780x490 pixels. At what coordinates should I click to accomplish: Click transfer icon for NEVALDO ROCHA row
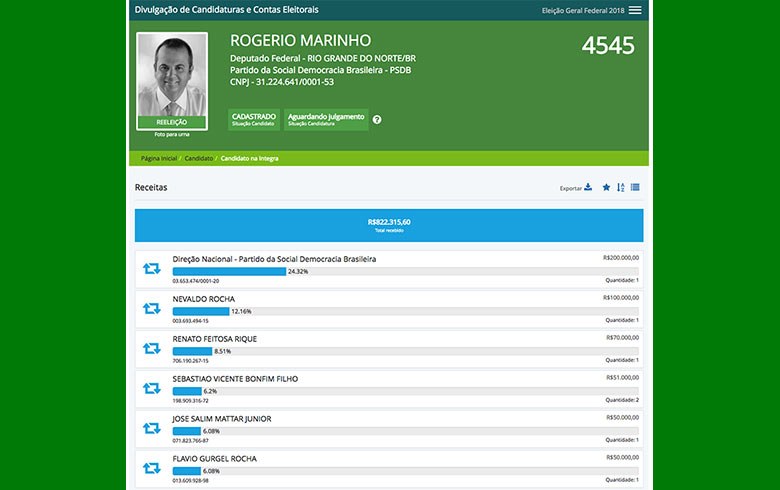pyautogui.click(x=152, y=308)
